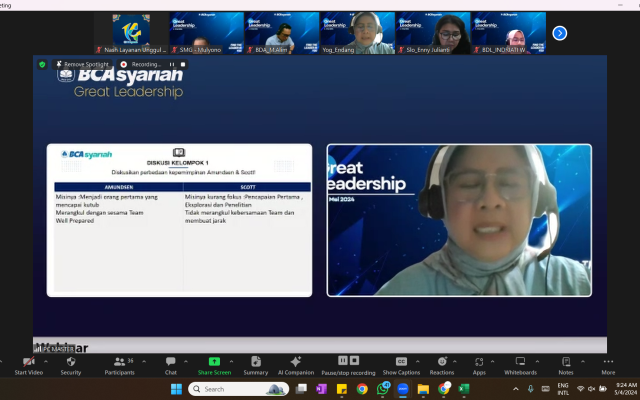Screen dimensions: 640x400
Task: Open Whiteboards
Action: coord(520,365)
